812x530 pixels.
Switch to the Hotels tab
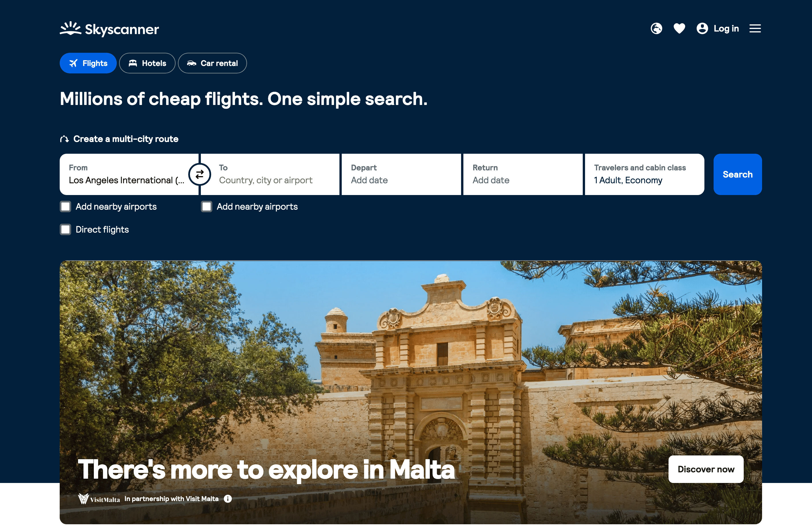147,63
